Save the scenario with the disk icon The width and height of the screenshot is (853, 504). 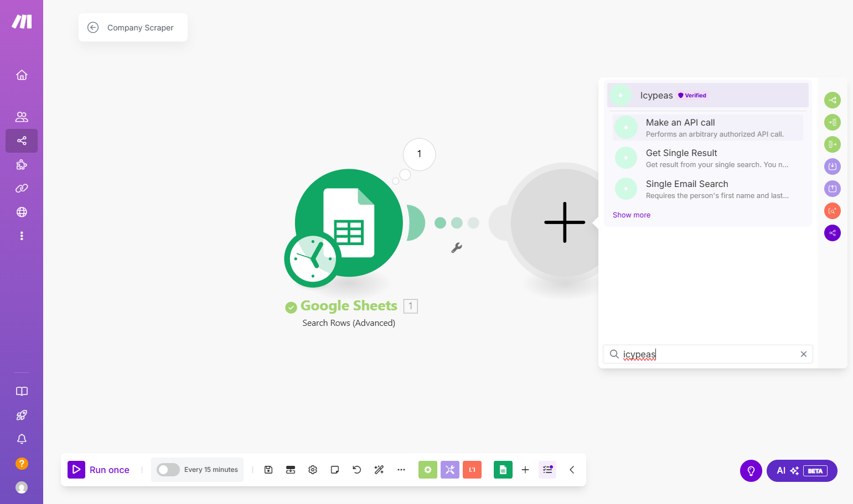click(268, 470)
